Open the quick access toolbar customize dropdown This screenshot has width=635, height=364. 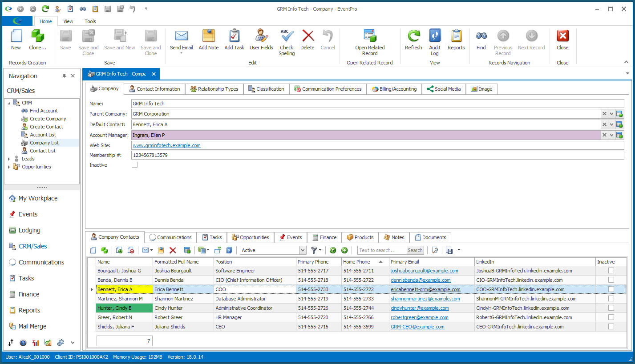146,9
